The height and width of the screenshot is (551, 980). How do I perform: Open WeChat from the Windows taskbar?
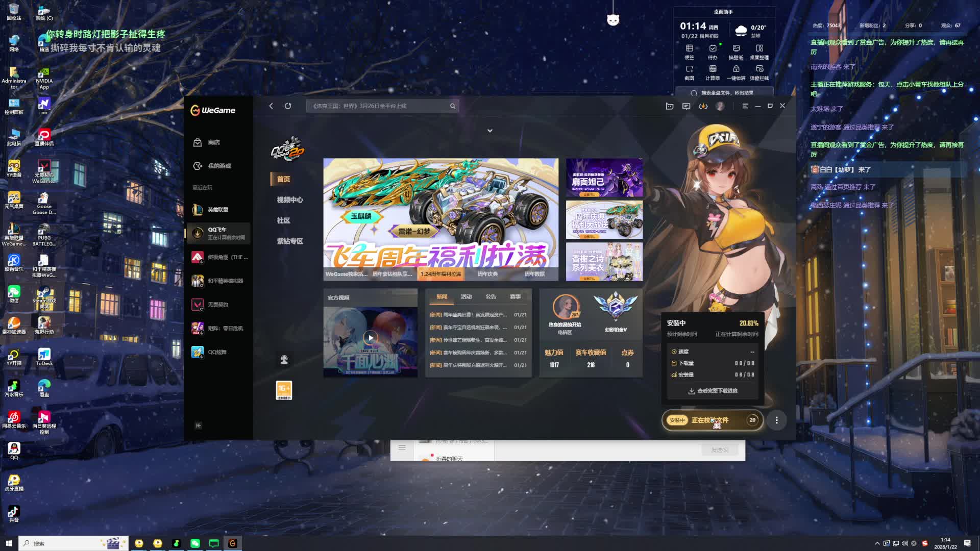tap(195, 543)
